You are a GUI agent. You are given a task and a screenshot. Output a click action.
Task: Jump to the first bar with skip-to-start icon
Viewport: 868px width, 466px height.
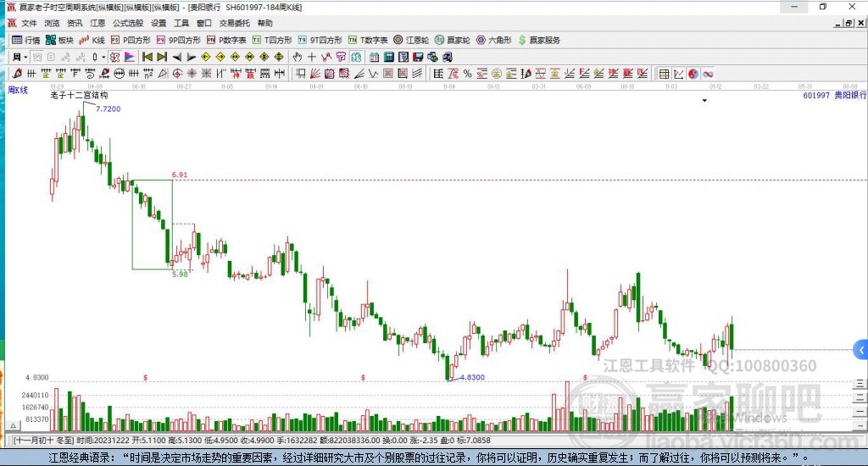coord(147,57)
